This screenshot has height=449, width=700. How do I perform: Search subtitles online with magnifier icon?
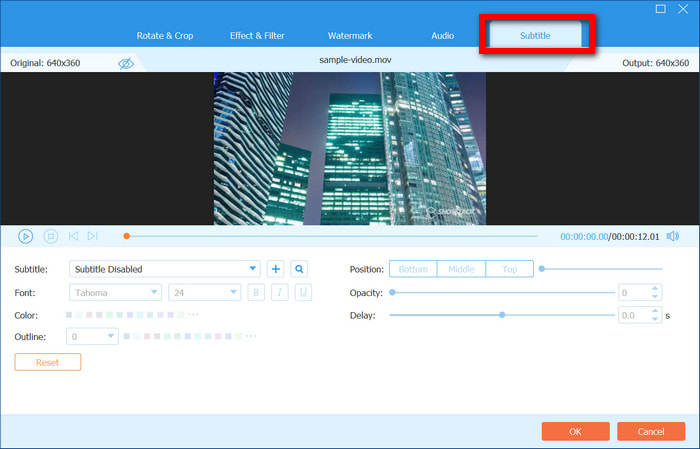299,269
